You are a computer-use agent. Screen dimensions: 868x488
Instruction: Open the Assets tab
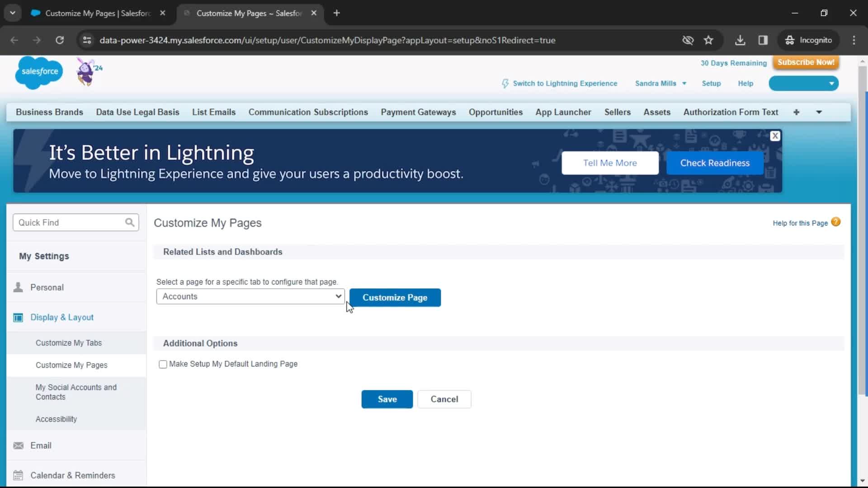tap(657, 112)
